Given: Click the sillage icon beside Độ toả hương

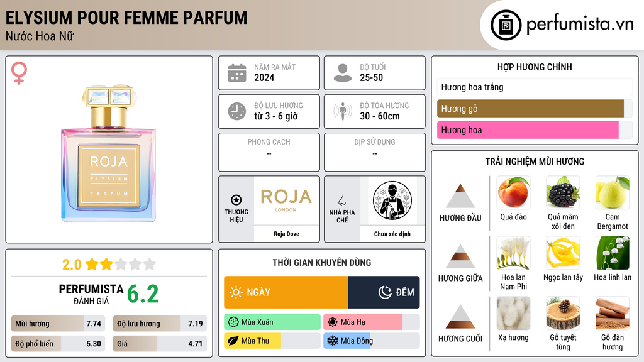Looking at the screenshot, I should 343,111.
